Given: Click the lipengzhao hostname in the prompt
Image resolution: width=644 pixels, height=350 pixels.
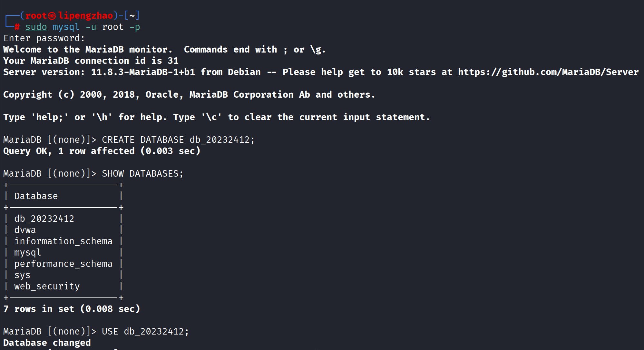Looking at the screenshot, I should click(x=86, y=15).
